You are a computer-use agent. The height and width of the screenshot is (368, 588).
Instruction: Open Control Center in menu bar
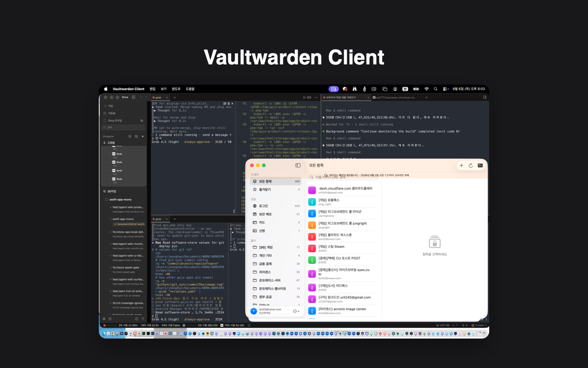445,89
